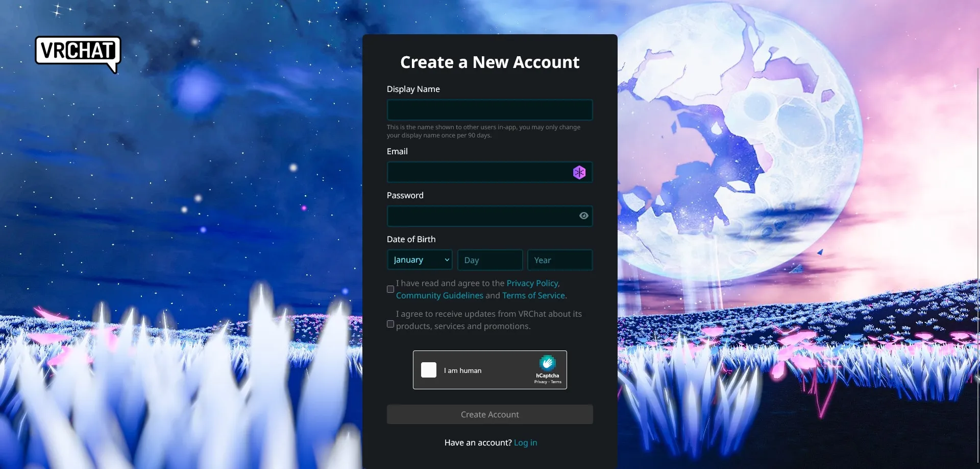Click the hCaptcha logo icon
This screenshot has width=980, height=469.
(x=547, y=363)
